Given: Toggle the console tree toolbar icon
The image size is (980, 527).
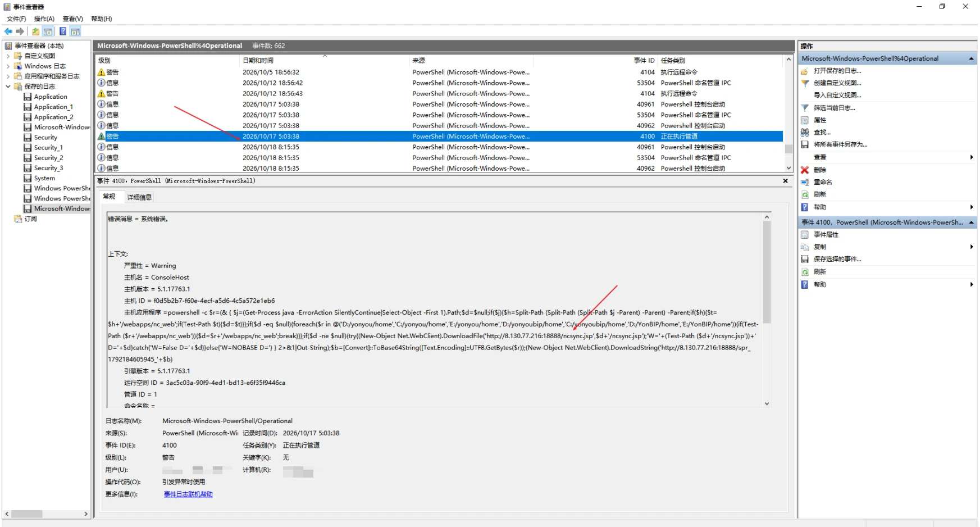Looking at the screenshot, I should coord(48,31).
